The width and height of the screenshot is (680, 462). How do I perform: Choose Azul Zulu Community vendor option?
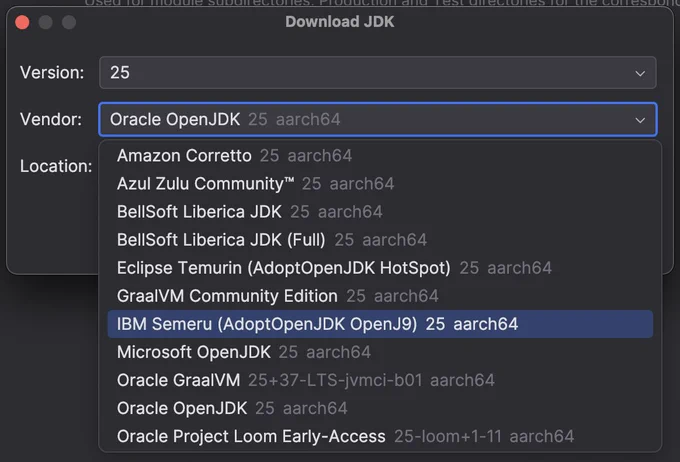[380, 184]
